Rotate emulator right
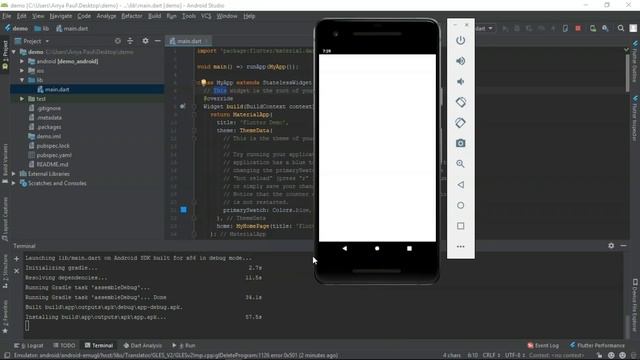640x360 pixels. point(460,122)
